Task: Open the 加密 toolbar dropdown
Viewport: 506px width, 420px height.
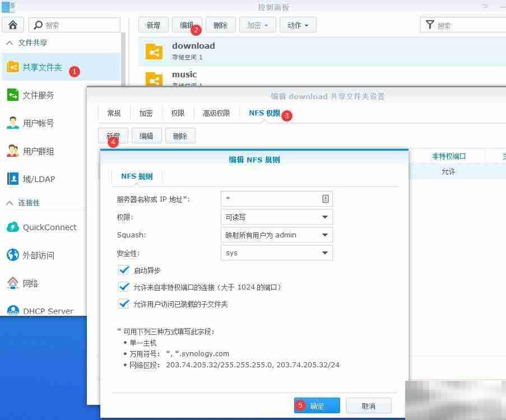Action: pos(258,25)
